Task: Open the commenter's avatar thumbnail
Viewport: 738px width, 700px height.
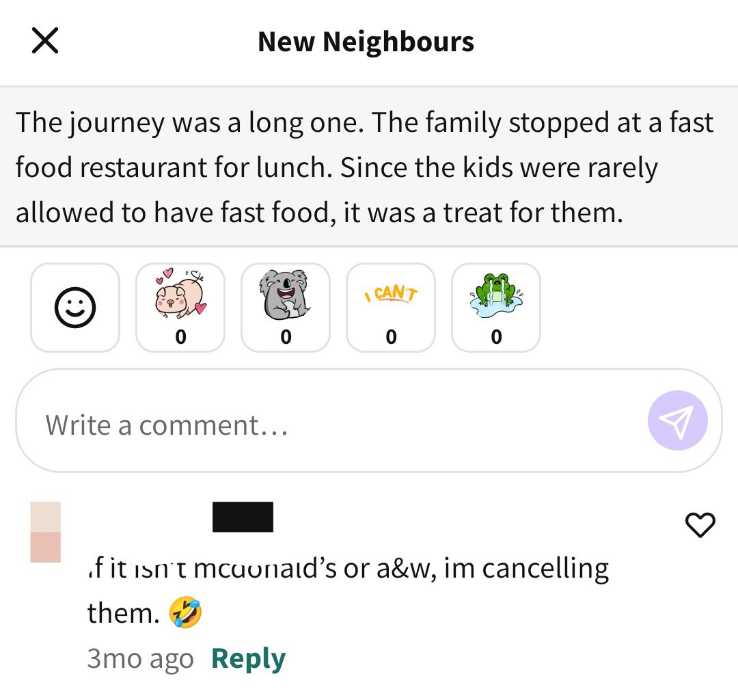Action: 46,532
